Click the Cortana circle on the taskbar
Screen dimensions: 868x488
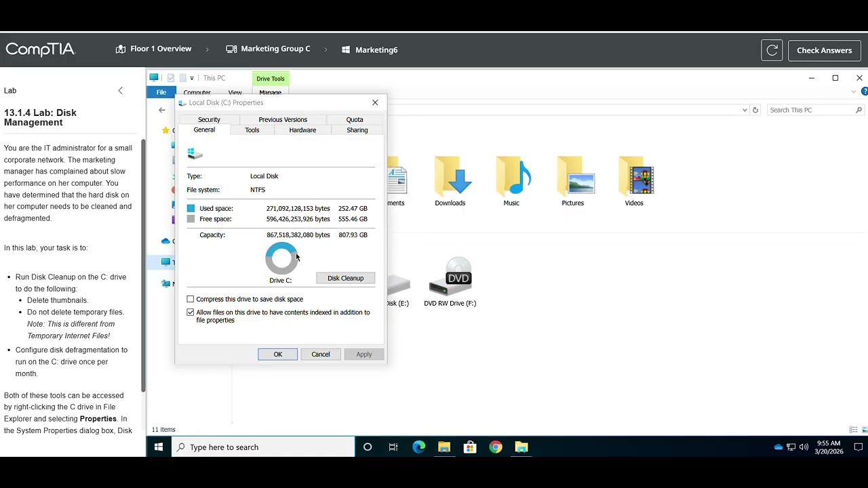(368, 447)
